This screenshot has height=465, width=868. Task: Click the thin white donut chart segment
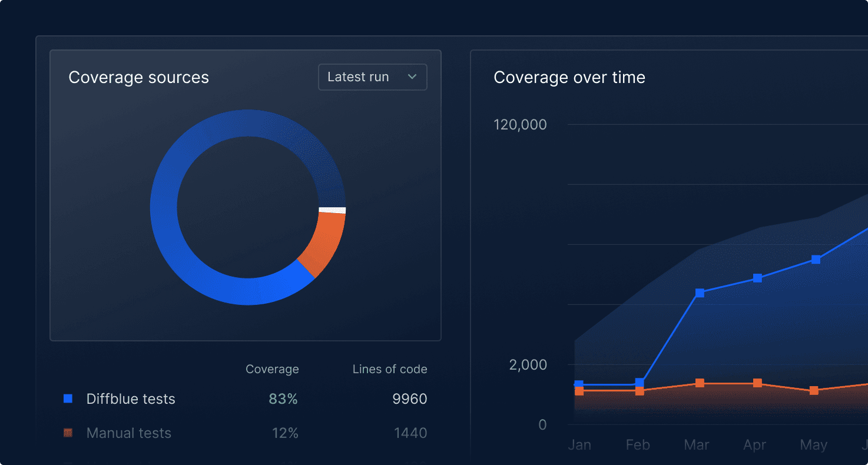(x=332, y=210)
